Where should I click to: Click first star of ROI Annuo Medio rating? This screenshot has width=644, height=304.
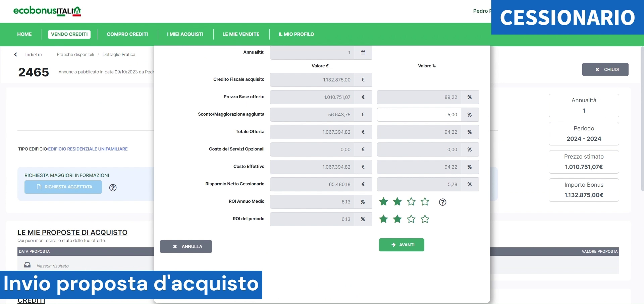383,202
